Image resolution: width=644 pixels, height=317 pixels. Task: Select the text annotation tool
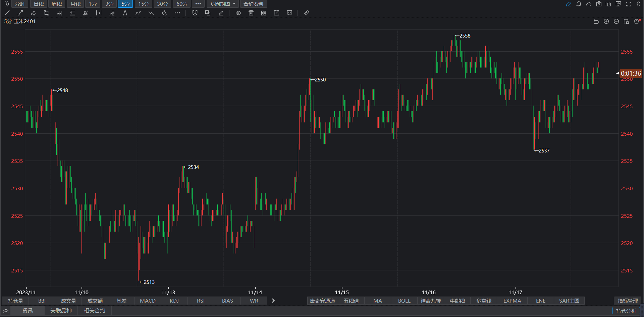click(125, 13)
